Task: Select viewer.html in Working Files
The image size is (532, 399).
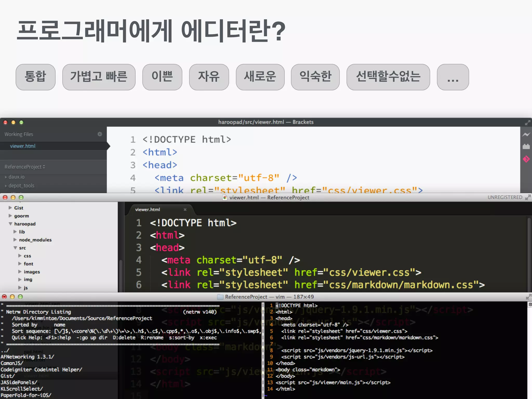Action: [23, 146]
